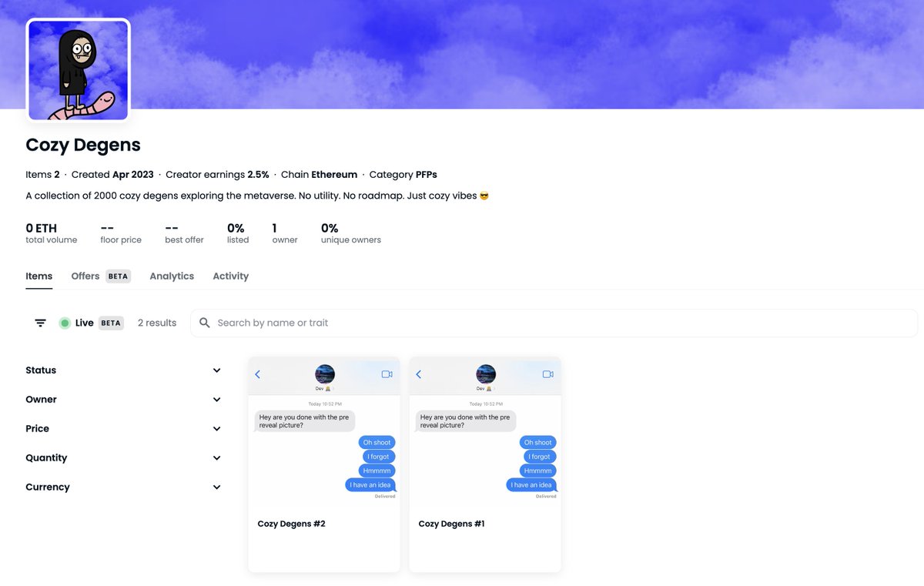Viewport: 924px width, 586px height.
Task: Click the BETA badge next to Offers
Action: [118, 276]
